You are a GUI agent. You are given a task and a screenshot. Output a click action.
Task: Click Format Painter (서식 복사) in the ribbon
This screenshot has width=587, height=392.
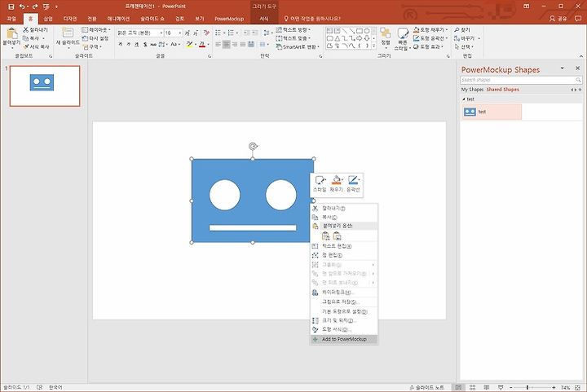(x=36, y=46)
